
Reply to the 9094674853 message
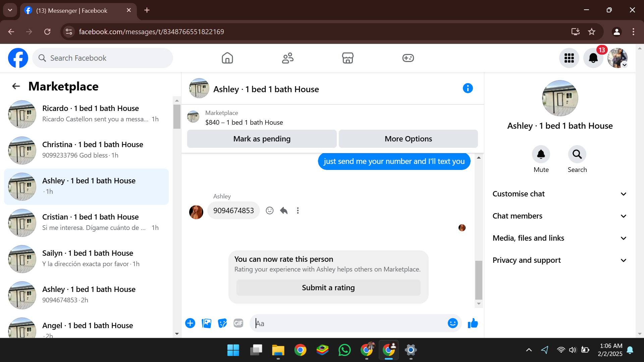pyautogui.click(x=284, y=210)
